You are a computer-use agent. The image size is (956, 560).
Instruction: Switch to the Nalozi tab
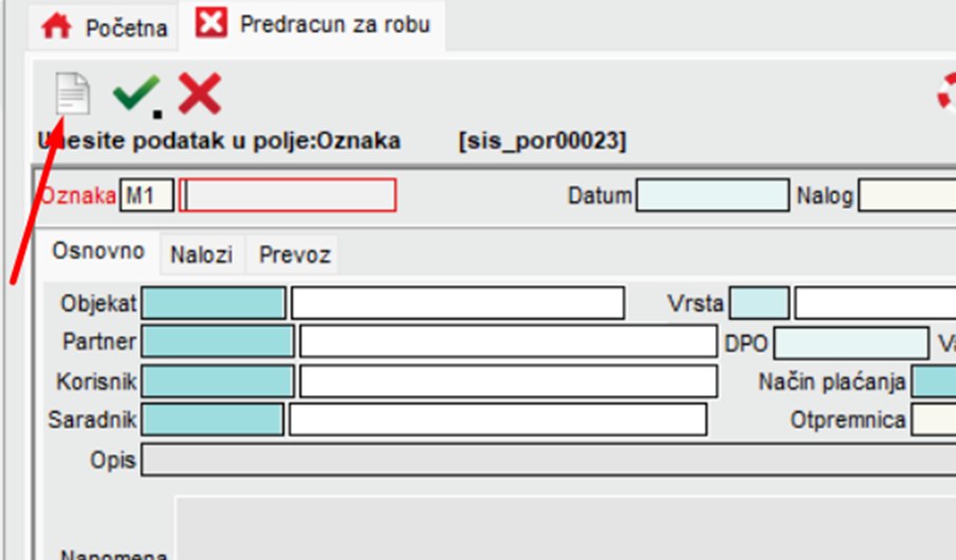(x=201, y=254)
